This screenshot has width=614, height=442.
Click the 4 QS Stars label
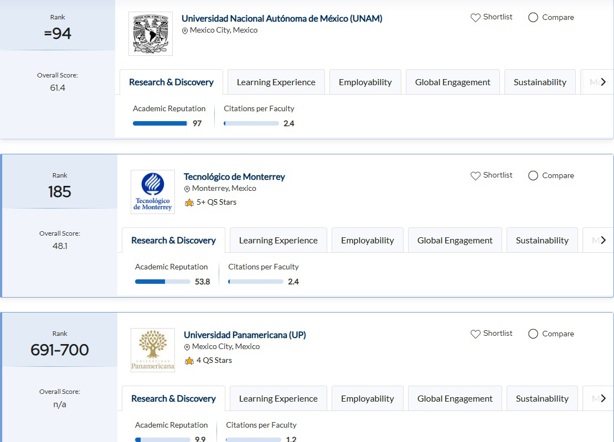coord(214,361)
